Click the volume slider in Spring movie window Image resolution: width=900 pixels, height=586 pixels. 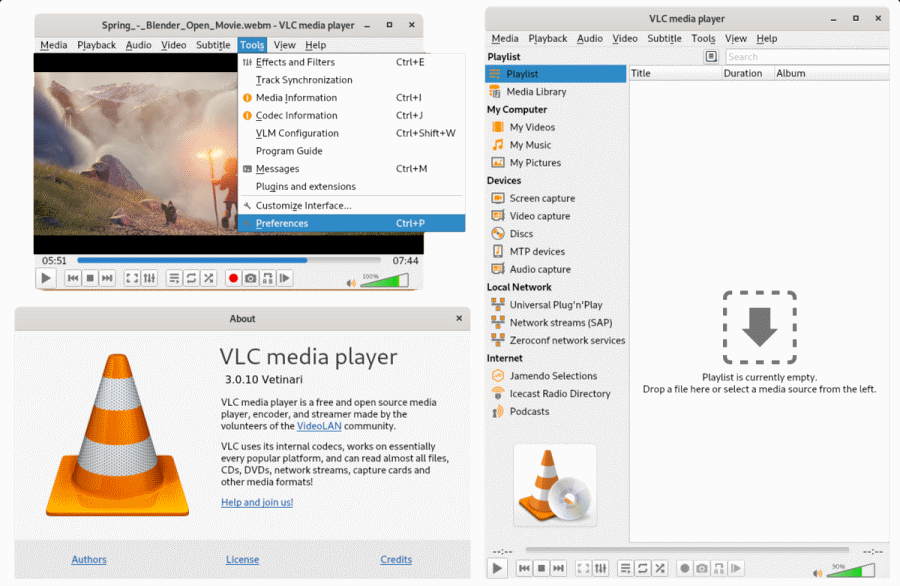point(385,280)
